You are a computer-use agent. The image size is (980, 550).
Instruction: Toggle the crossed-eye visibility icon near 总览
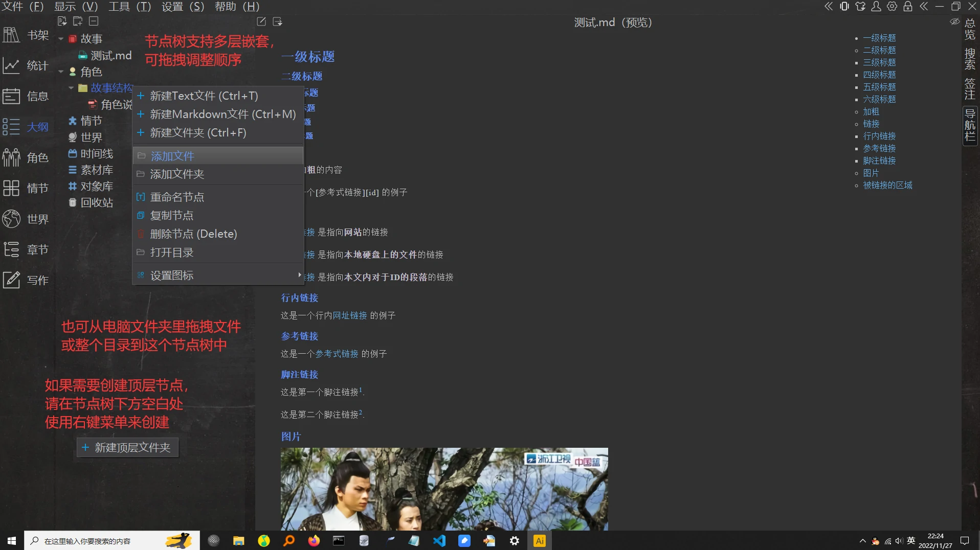click(x=954, y=21)
